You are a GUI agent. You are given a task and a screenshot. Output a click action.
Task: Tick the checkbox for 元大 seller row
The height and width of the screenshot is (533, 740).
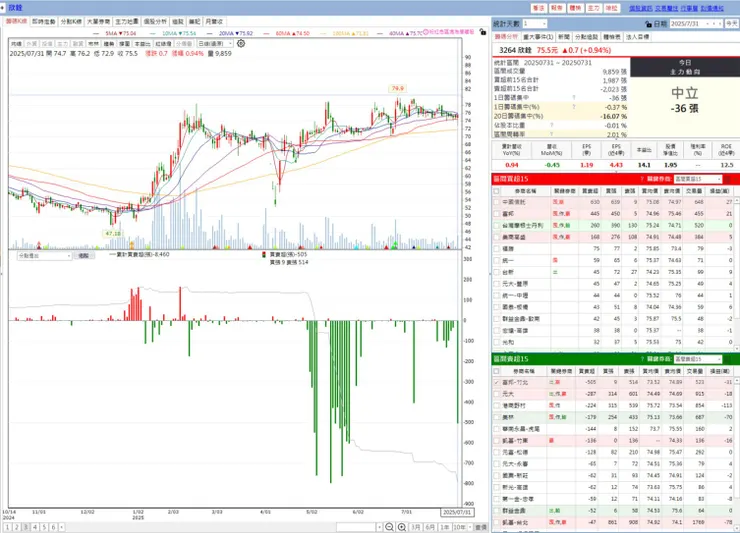point(496,394)
